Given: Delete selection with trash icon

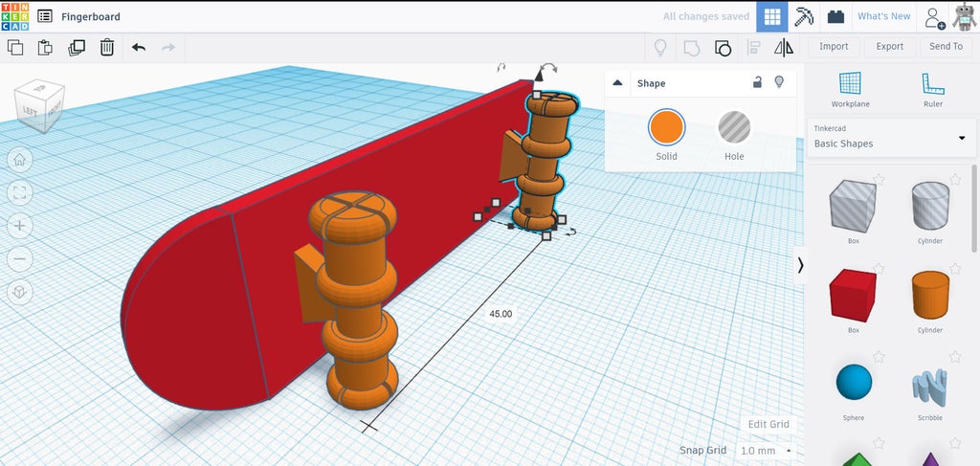Looking at the screenshot, I should [107, 48].
